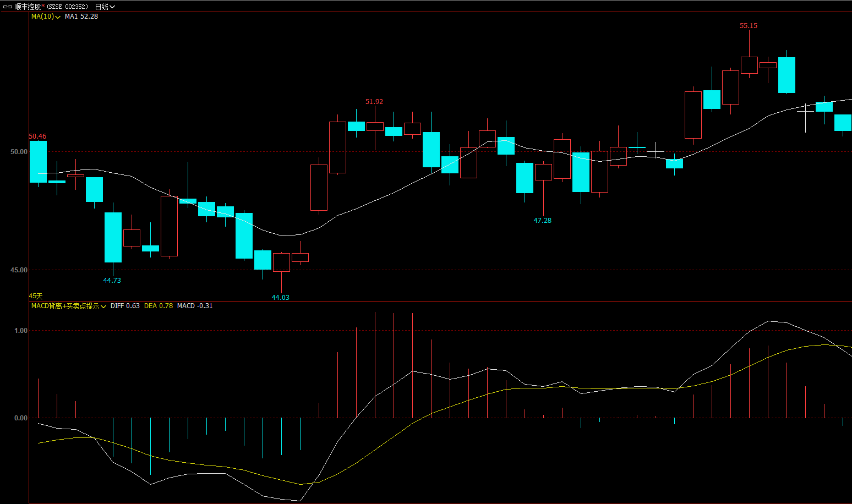Click the 1.00 MACD axis label

tap(21, 331)
